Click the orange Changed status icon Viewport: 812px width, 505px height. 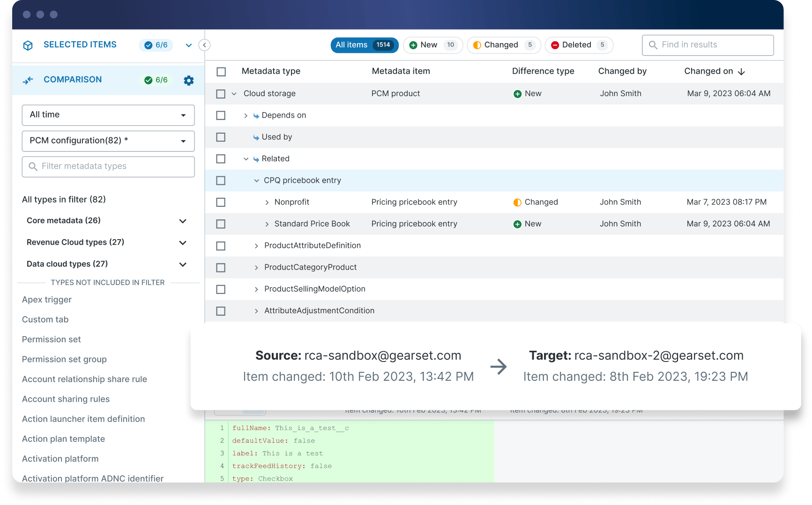(477, 45)
